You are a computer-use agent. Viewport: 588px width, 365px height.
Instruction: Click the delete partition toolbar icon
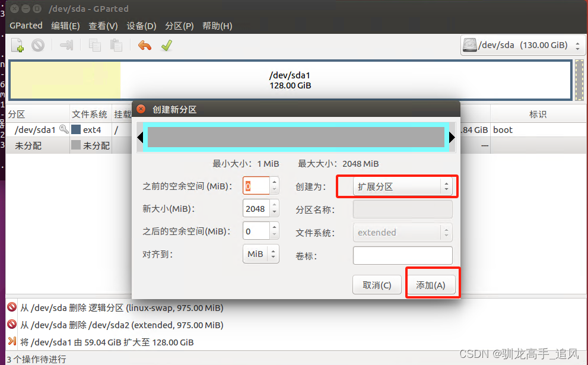click(38, 45)
